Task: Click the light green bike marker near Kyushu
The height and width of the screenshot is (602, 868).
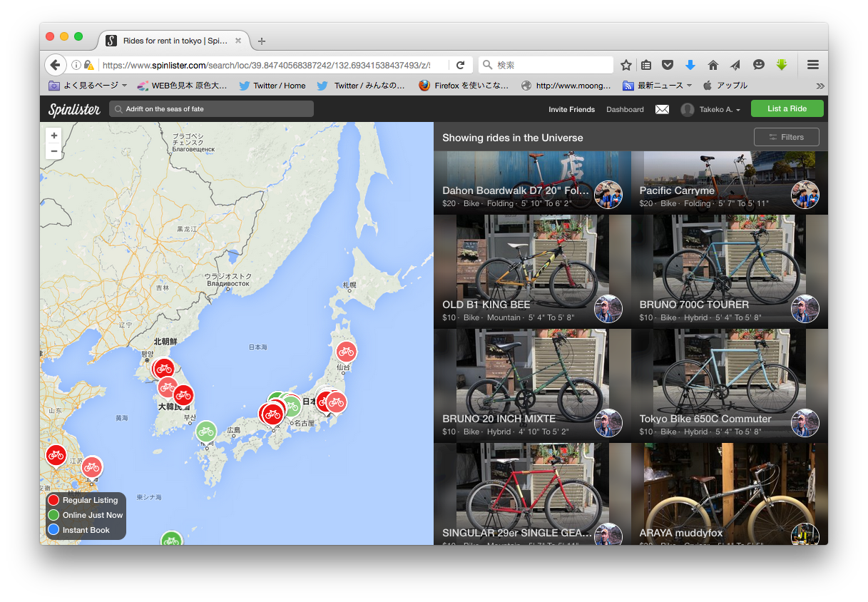Action: tap(206, 431)
